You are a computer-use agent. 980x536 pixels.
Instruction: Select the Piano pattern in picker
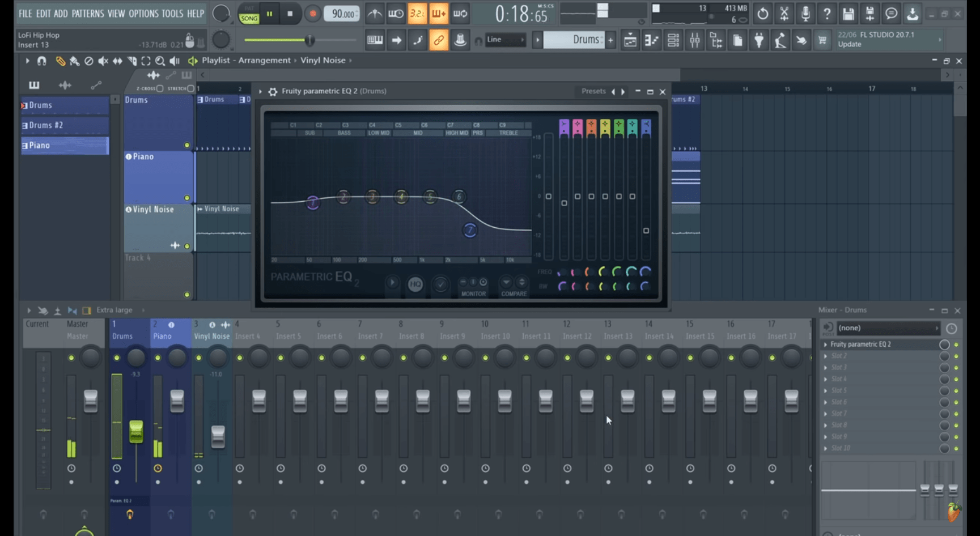click(65, 146)
